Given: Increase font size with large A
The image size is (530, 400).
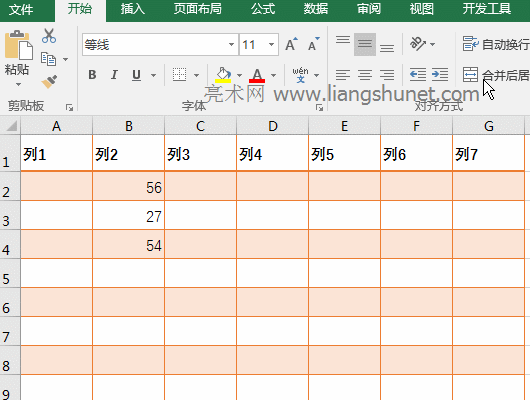Looking at the screenshot, I should [291, 44].
